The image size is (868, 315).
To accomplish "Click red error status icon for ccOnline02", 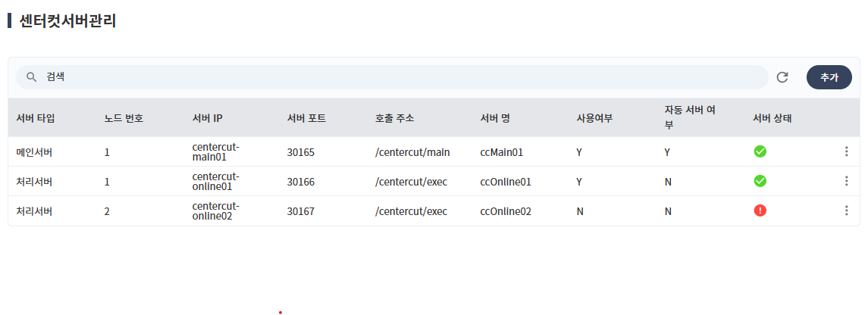I will click(x=760, y=211).
